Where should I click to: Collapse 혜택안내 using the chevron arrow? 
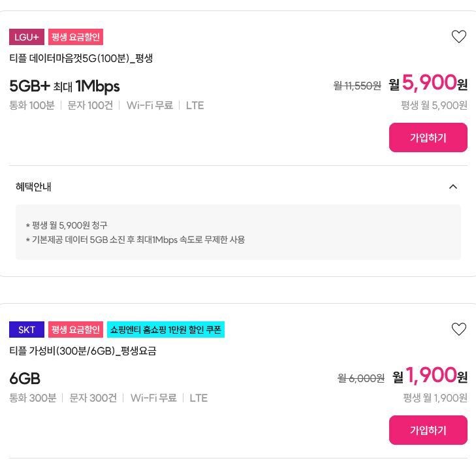(x=452, y=187)
